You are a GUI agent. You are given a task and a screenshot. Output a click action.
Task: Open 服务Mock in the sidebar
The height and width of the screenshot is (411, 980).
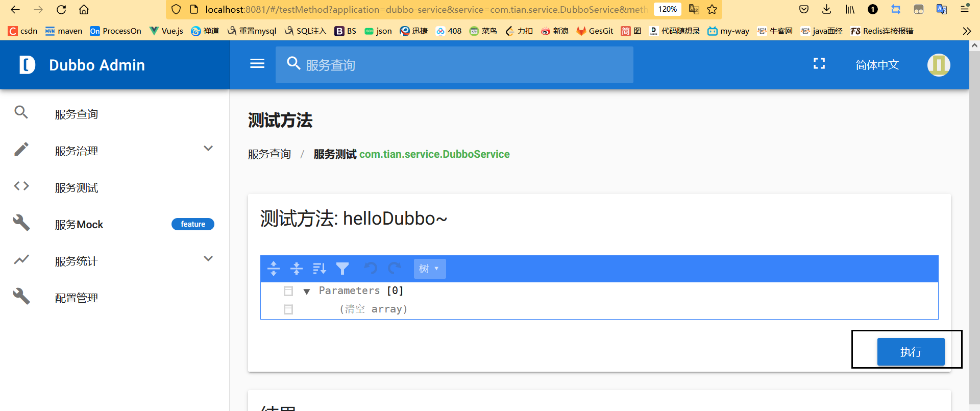(x=114, y=224)
